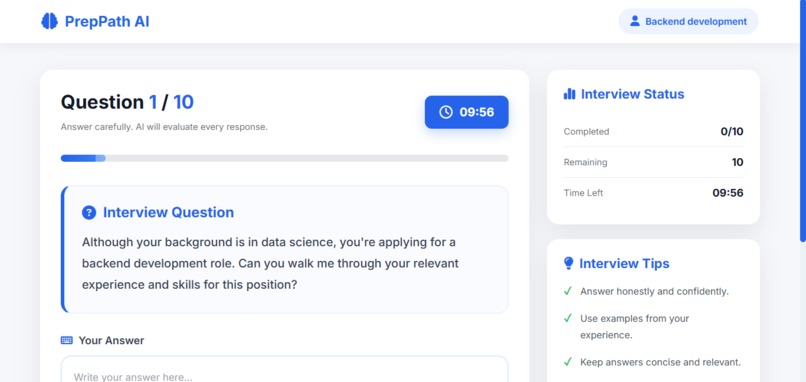Click the interview question paragraph text
Image resolution: width=806 pixels, height=382 pixels.
(270, 263)
